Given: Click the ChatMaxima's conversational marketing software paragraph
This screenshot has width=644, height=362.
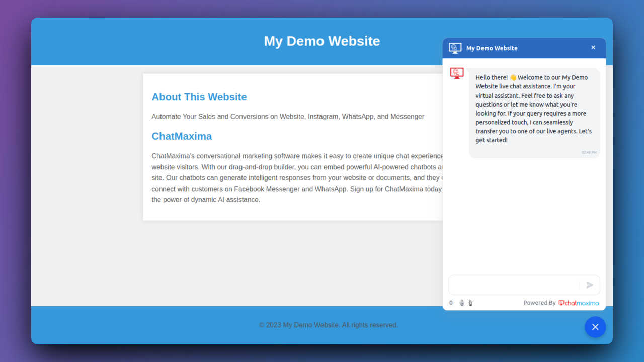Looking at the screenshot, I should [297, 178].
